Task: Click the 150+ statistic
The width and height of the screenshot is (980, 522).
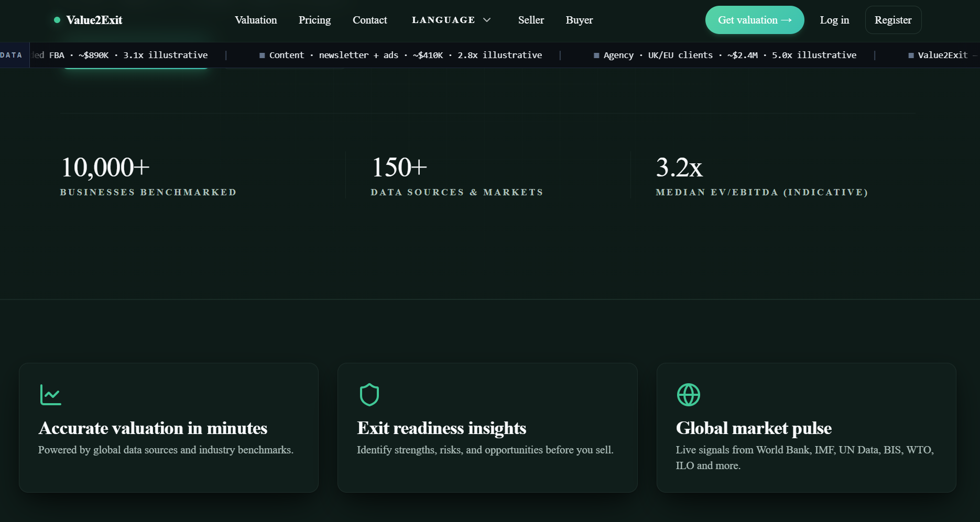Action: point(399,168)
